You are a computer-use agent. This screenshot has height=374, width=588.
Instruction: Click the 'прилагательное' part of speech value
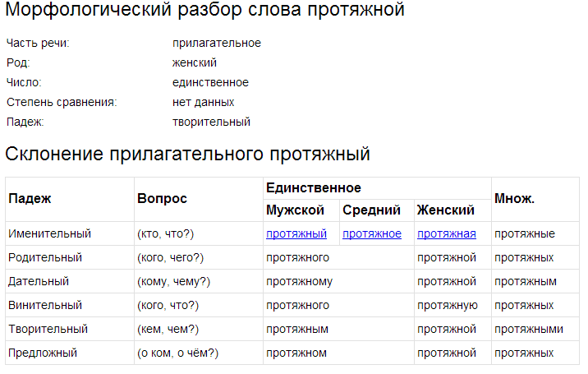pyautogui.click(x=217, y=43)
